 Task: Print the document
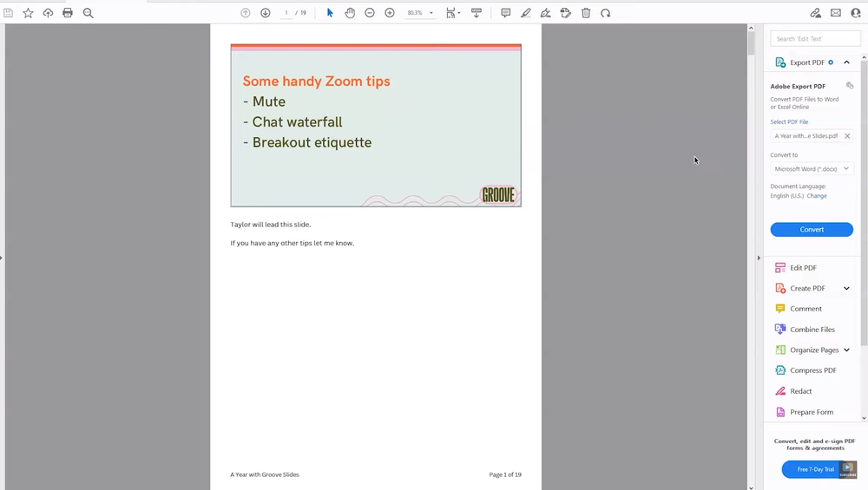[68, 13]
